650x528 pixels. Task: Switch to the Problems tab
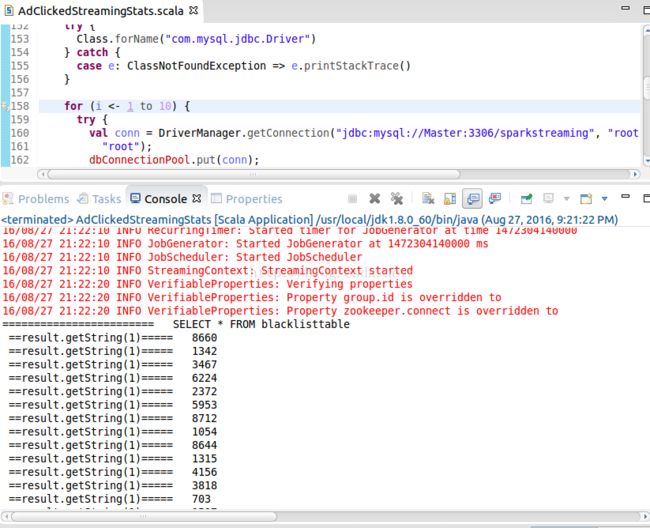(36, 199)
